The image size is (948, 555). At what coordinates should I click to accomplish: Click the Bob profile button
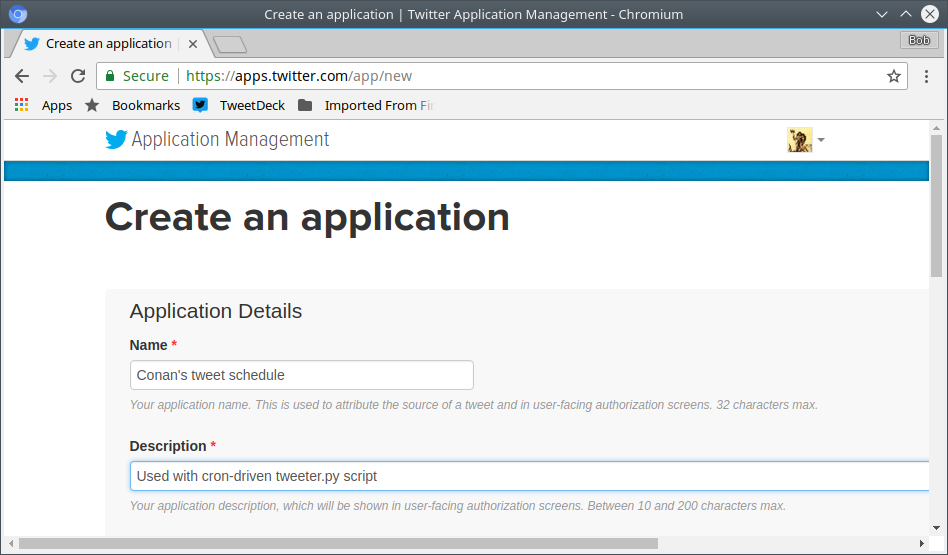pyautogui.click(x=919, y=40)
